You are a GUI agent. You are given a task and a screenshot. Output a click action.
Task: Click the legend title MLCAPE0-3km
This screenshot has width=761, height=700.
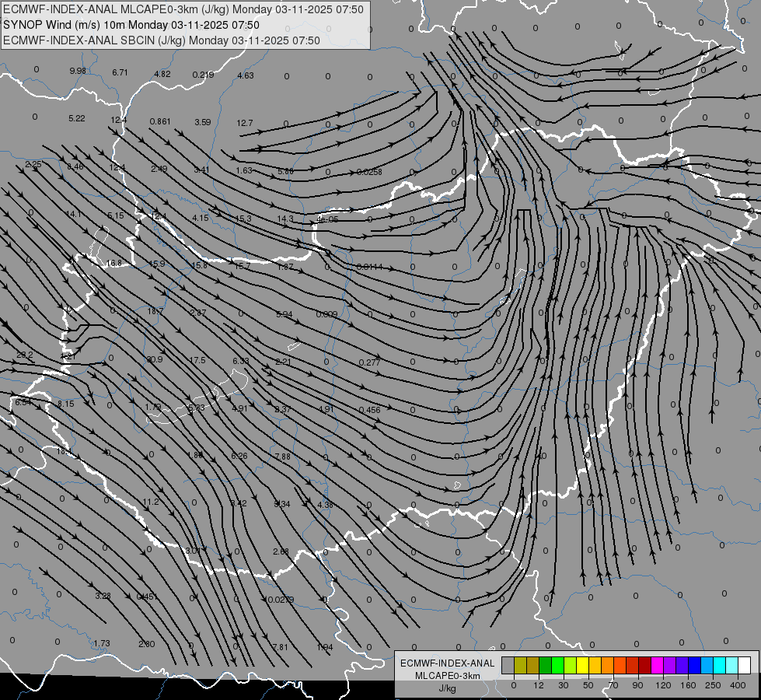tap(447, 676)
